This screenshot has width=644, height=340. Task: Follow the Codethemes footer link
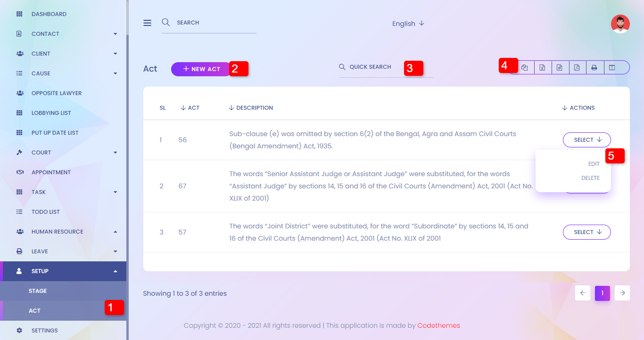click(x=438, y=325)
